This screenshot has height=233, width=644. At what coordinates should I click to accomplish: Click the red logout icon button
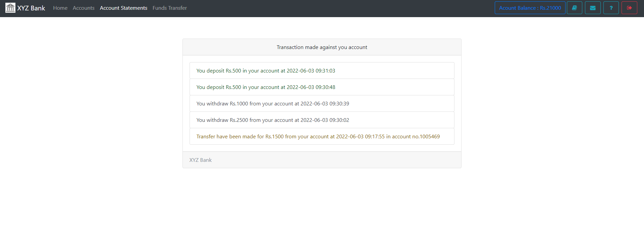629,8
